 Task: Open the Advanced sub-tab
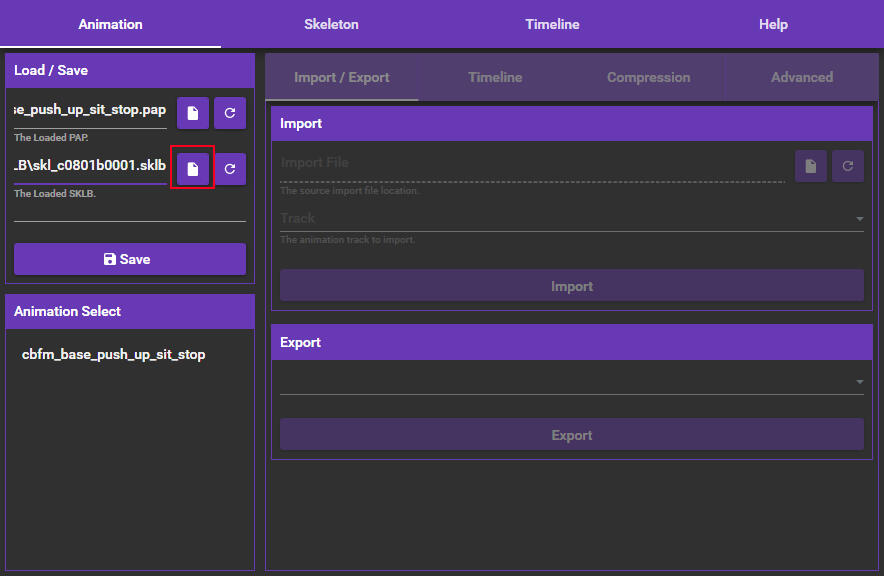tap(801, 77)
